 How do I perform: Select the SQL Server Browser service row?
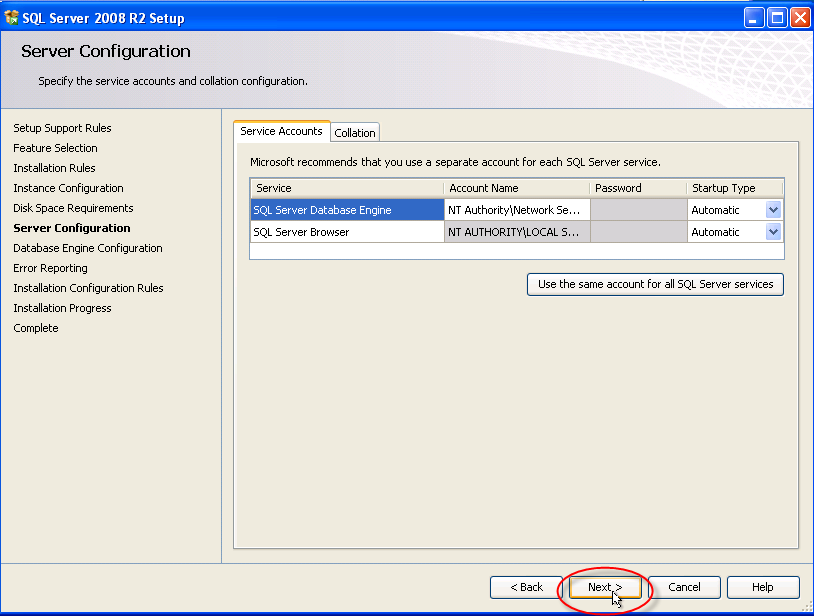[x=347, y=231]
